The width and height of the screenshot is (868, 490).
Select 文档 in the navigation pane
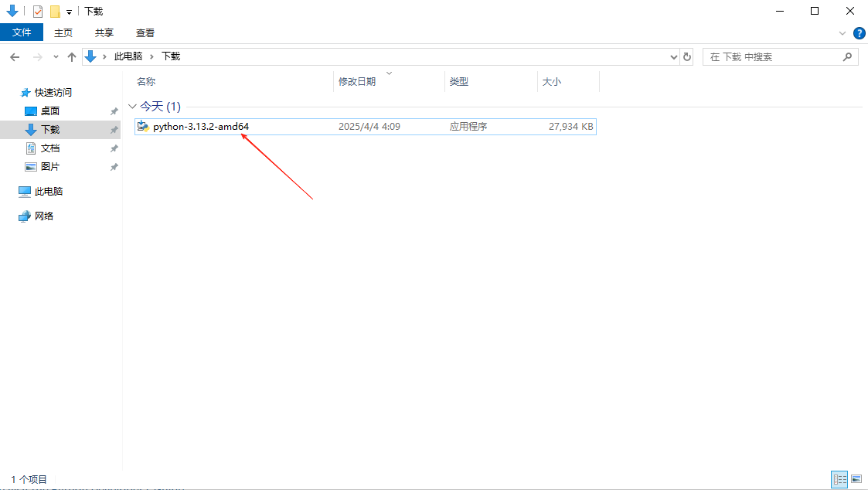(50, 148)
